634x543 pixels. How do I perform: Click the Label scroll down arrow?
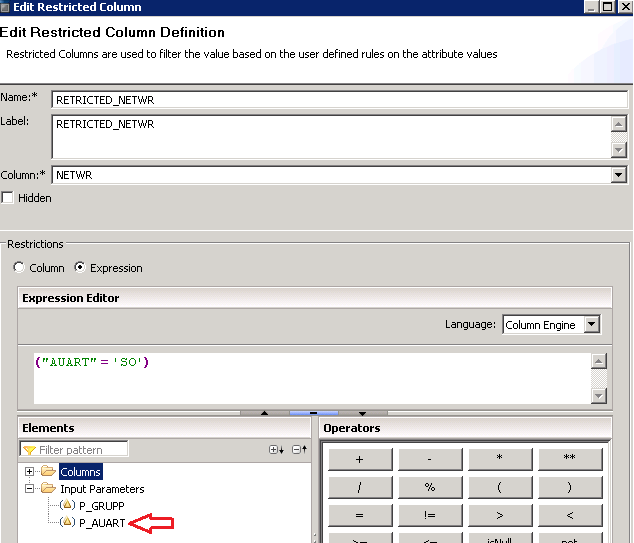click(x=619, y=150)
